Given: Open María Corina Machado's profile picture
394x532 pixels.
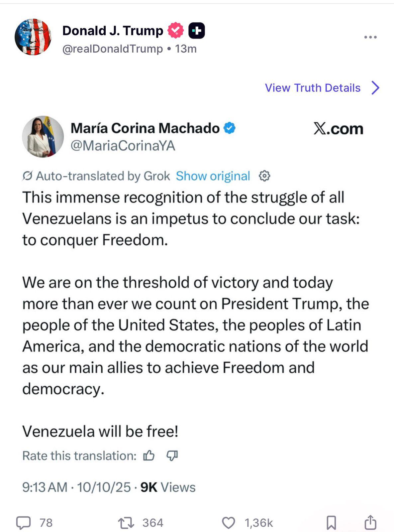Looking at the screenshot, I should pos(43,137).
